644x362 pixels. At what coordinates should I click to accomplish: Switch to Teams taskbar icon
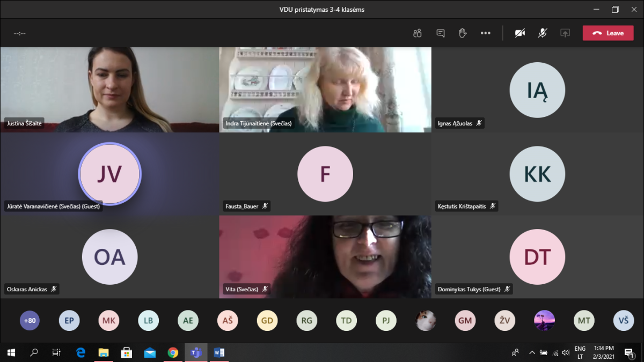point(196,352)
